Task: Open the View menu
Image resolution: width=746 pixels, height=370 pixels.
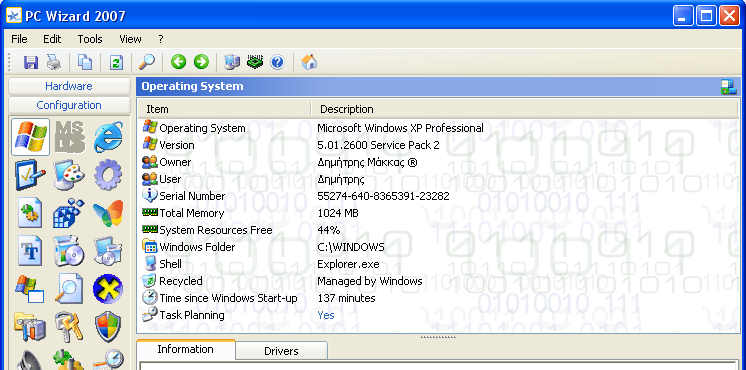Action: 130,39
